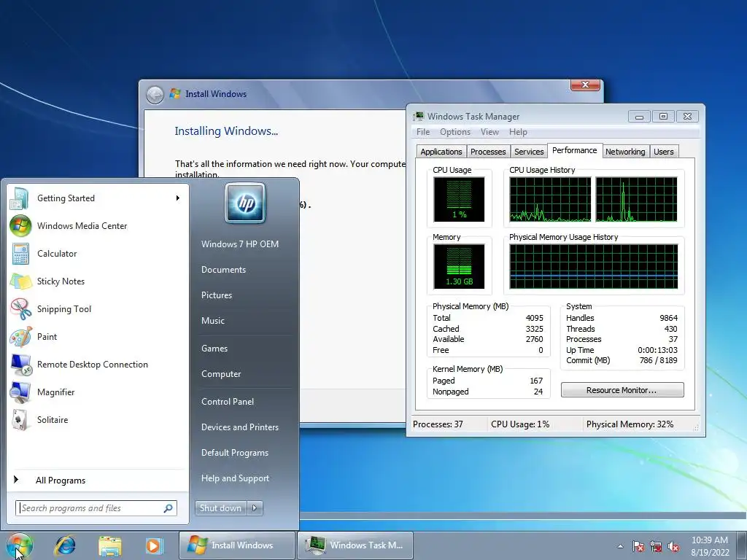Expand the Getting Started submenu arrow

point(178,198)
